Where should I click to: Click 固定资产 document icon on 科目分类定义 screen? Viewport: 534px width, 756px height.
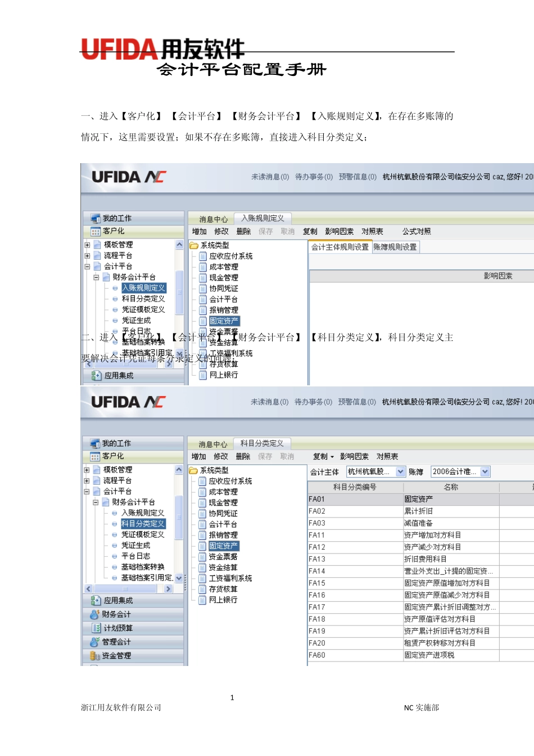click(x=203, y=546)
